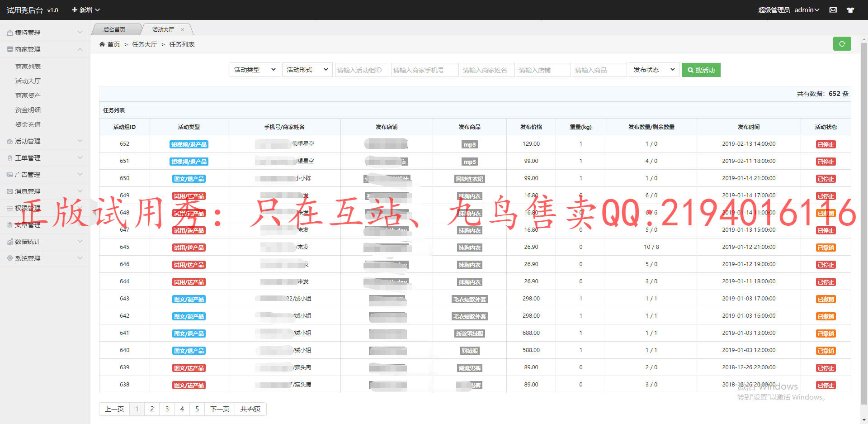Go to the 下一页 next page
868x424 pixels.
[x=220, y=409]
